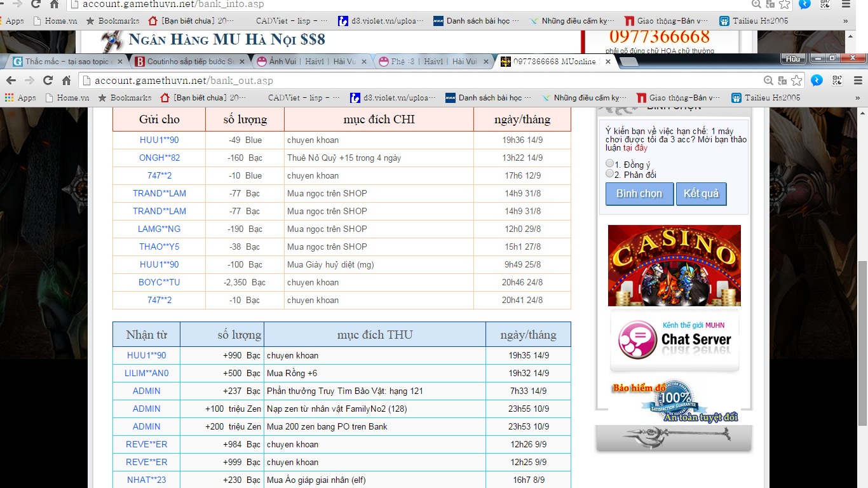The width and height of the screenshot is (868, 488).
Task: Click 'LILIM**AN0' account link
Action: pos(147,373)
